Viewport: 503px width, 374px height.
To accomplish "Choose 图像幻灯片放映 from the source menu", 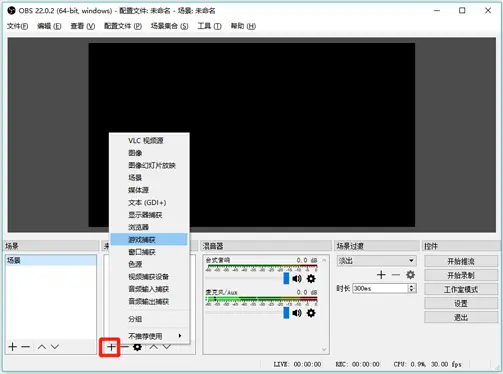I will pyautogui.click(x=149, y=165).
